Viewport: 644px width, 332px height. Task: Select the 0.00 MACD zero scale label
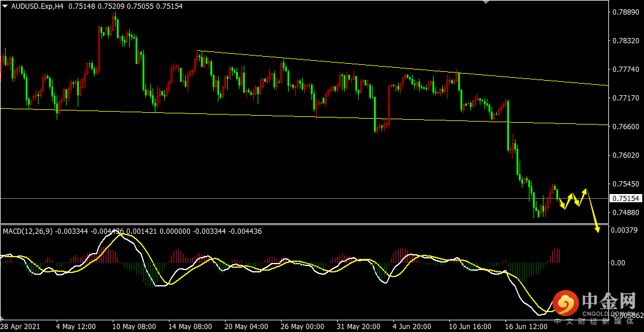(619, 262)
